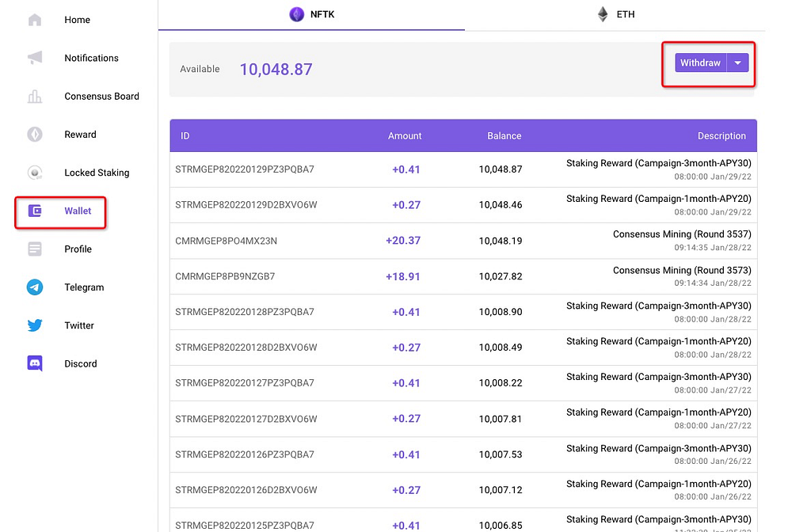Click timestamp 09:14:34 Jan/28/22
The image size is (811, 532).
(713, 283)
